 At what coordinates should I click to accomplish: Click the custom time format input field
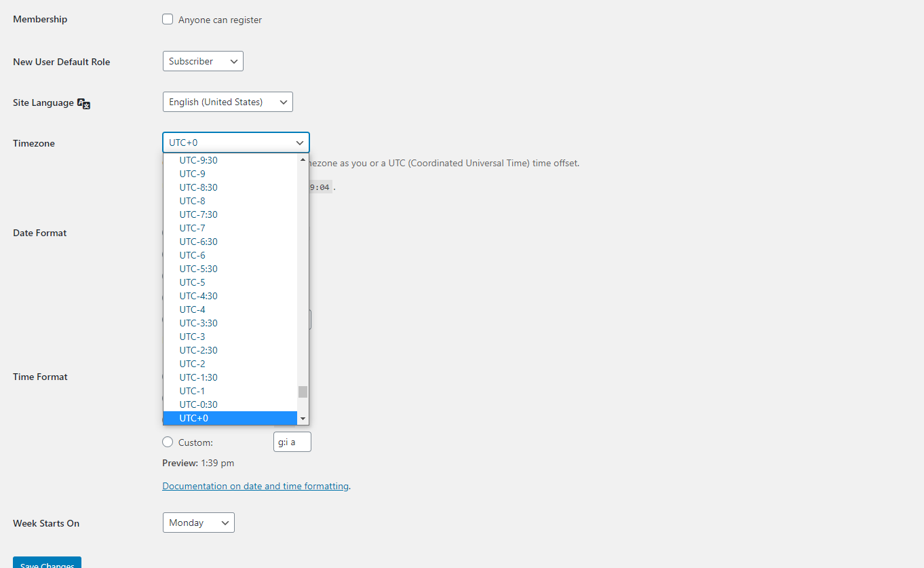292,441
